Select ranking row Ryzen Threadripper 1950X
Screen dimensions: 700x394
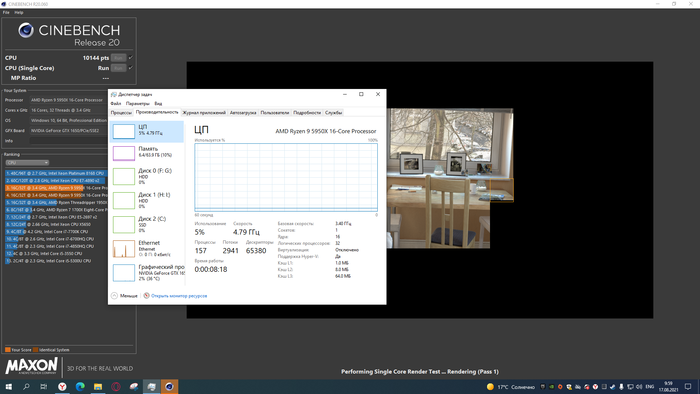[x=56, y=203]
